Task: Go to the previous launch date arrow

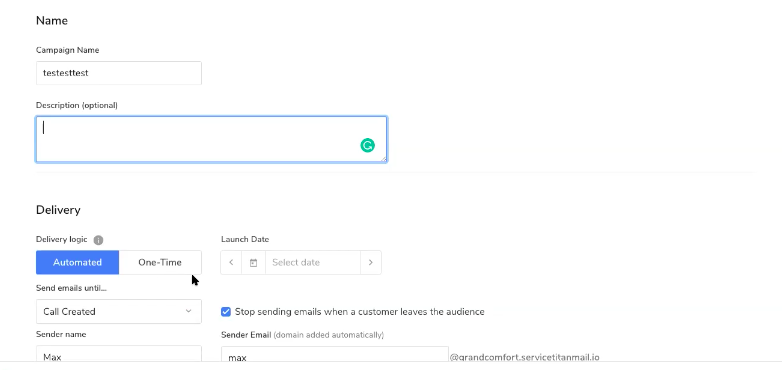Action: coord(231,262)
